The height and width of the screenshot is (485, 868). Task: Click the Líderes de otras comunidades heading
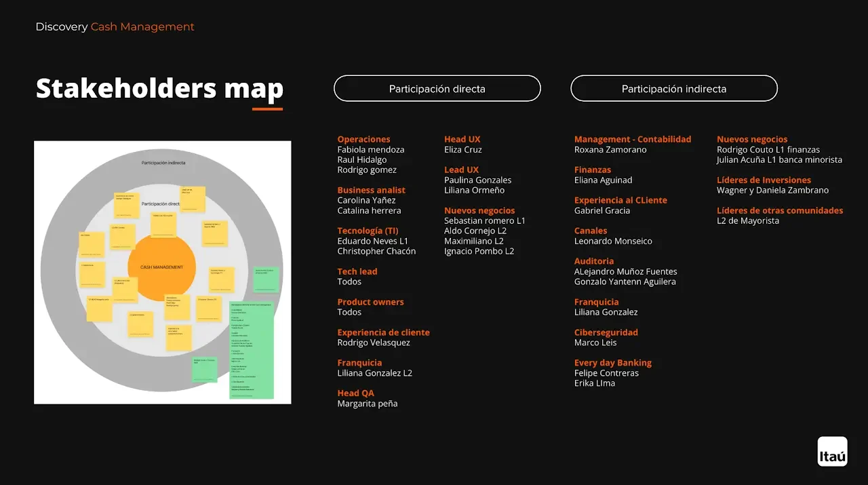[780, 210]
